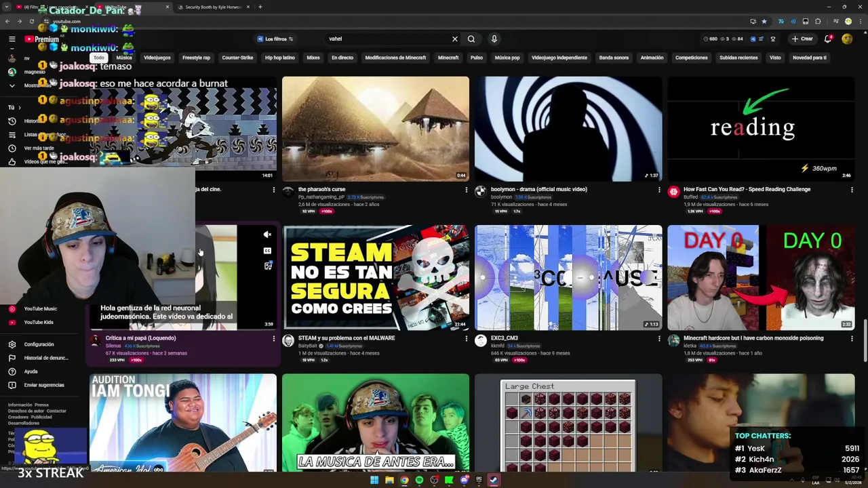Screen dimensions: 868x488
Task: Open options for Speed Reading Challenge video
Action: point(852,190)
